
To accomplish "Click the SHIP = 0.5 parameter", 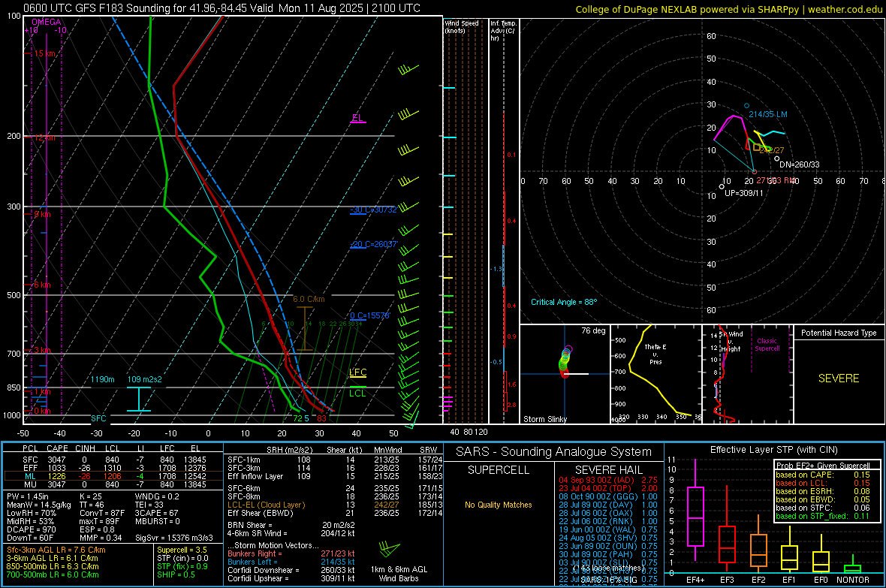I will pyautogui.click(x=176, y=574).
